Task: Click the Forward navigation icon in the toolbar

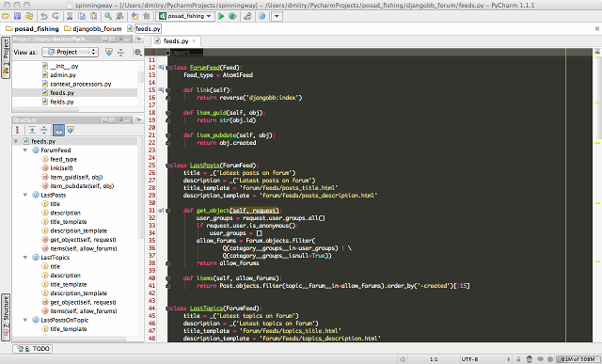Action: pos(147,16)
